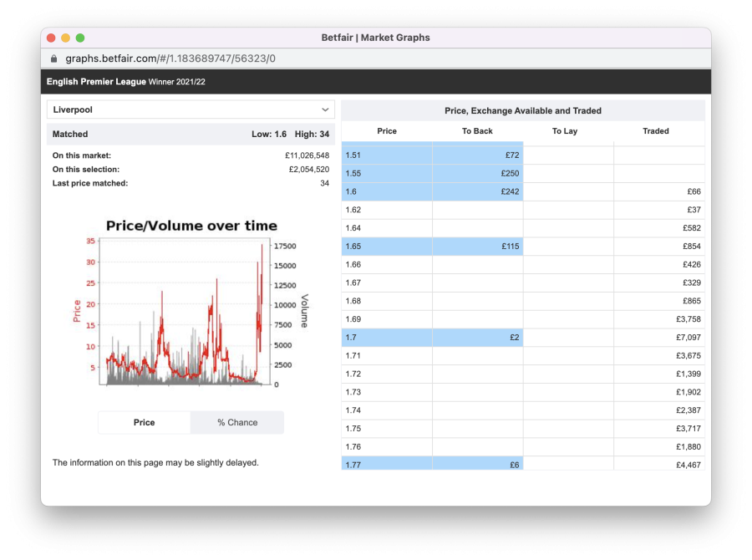752x560 pixels.
Task: Click the Last price matched label
Action: coord(90,183)
